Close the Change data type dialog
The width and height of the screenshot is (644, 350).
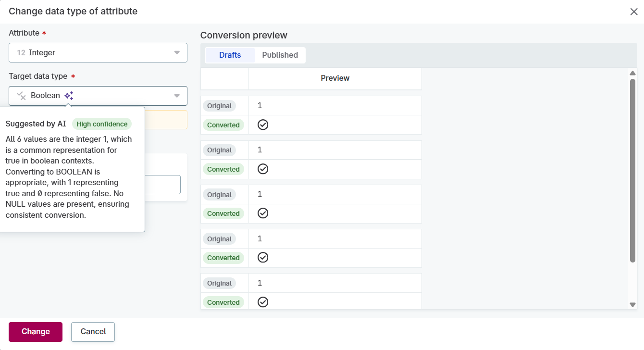(x=633, y=12)
